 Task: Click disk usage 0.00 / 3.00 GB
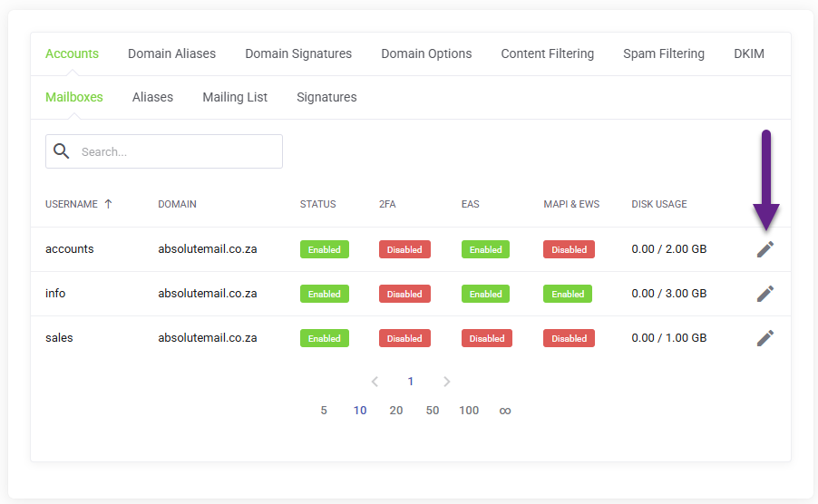[668, 294]
